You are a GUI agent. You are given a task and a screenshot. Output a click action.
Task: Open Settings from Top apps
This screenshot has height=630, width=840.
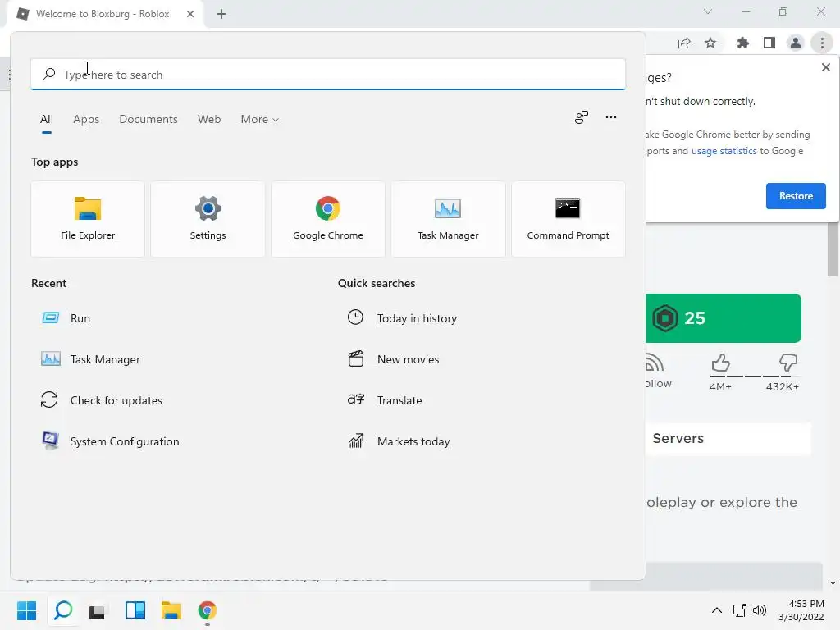point(208,219)
